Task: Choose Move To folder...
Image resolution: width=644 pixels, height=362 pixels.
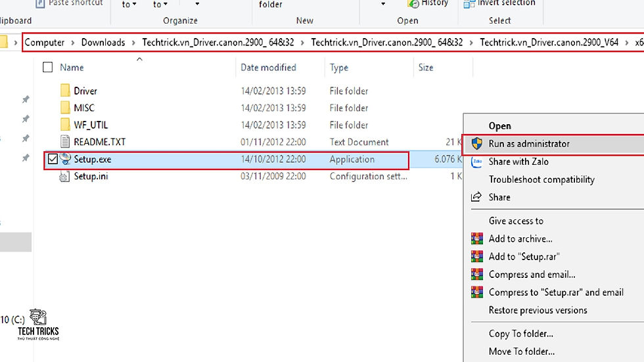Action: click(x=522, y=351)
